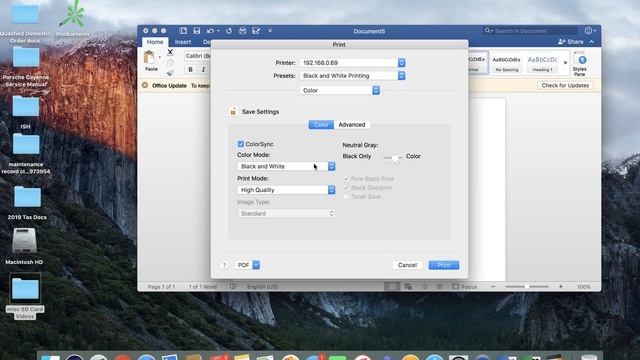
Task: Toggle Pure Black Print checkbox
Action: click(347, 179)
